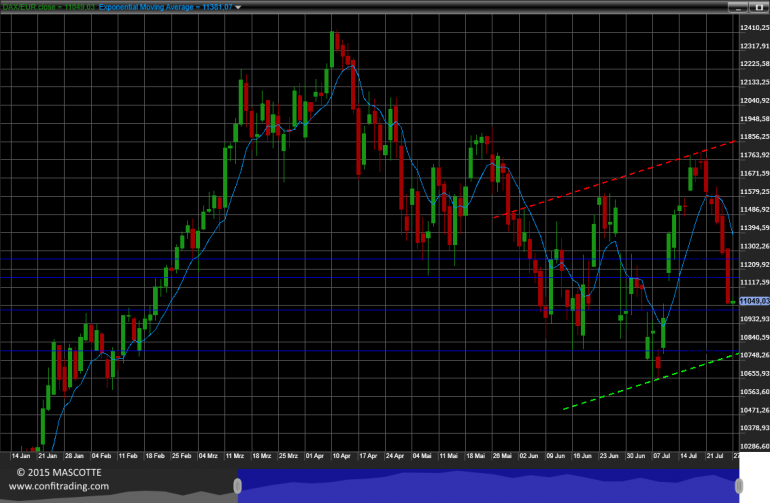This screenshot has width=770, height=503.
Task: Click the 10 Apr date label
Action: [341, 456]
